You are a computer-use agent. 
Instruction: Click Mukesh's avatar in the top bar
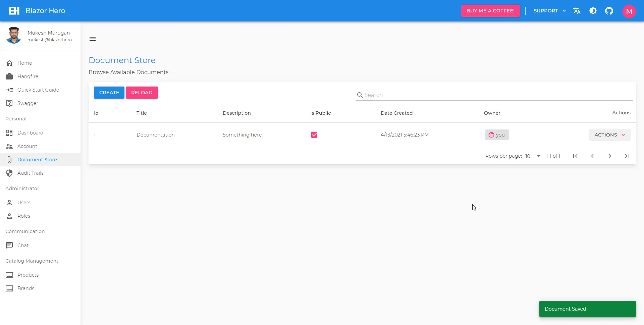[x=629, y=11]
